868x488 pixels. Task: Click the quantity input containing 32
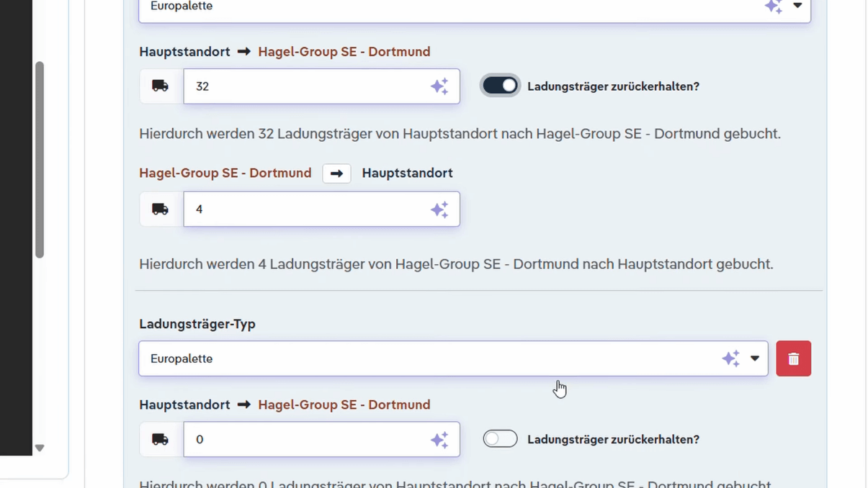tap(321, 86)
